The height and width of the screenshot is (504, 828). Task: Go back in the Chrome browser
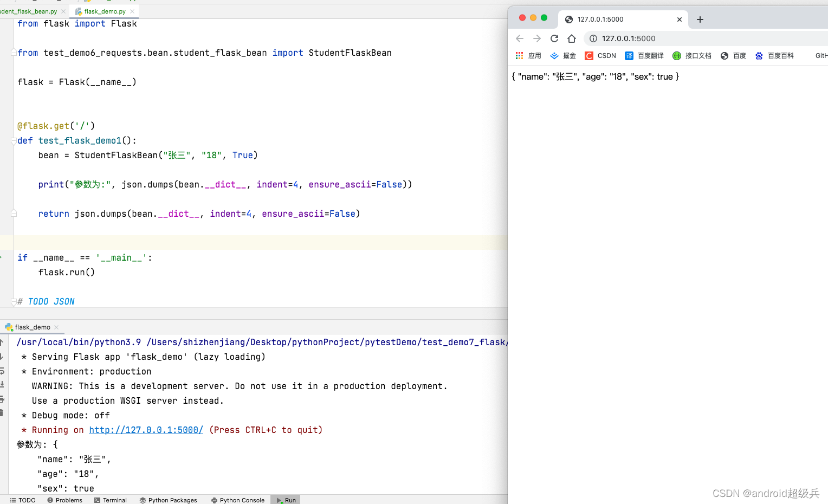click(520, 38)
